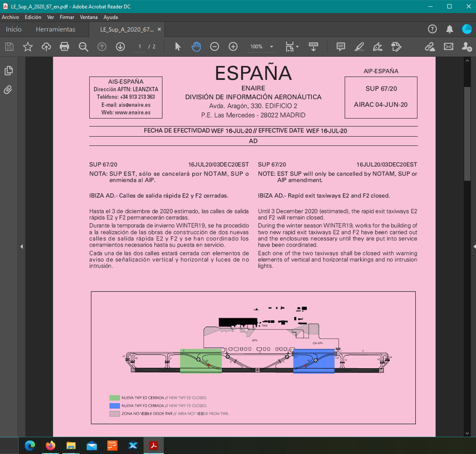Switch to the Inicio tab

click(x=14, y=30)
